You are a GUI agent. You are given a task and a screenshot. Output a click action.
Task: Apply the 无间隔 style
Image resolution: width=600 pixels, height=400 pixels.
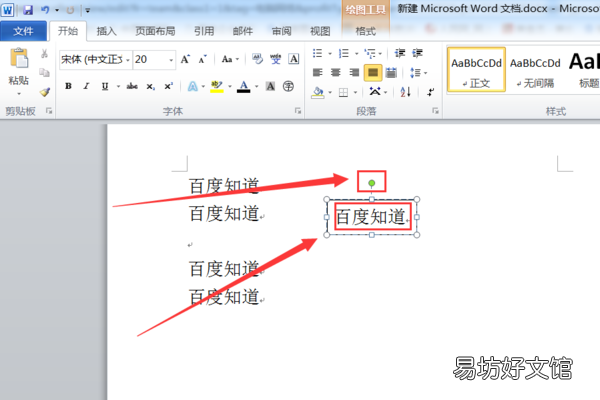pos(535,70)
